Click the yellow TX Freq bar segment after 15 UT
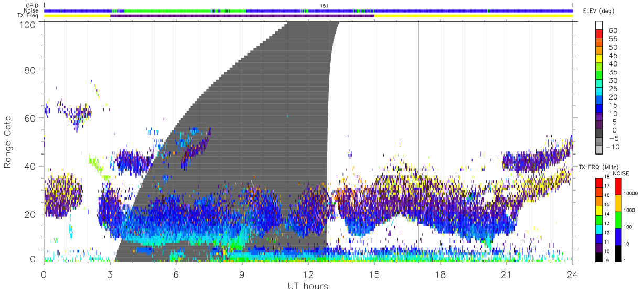The image size is (644, 297). point(474,16)
